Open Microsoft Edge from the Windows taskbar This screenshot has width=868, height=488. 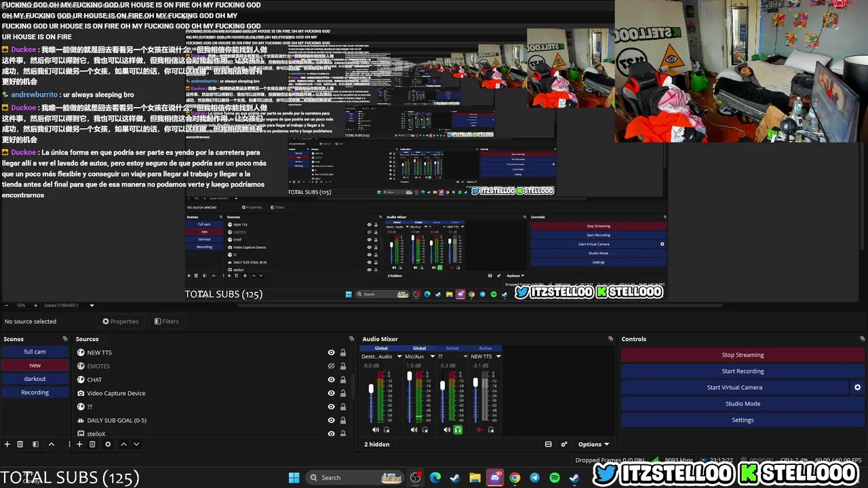435,478
